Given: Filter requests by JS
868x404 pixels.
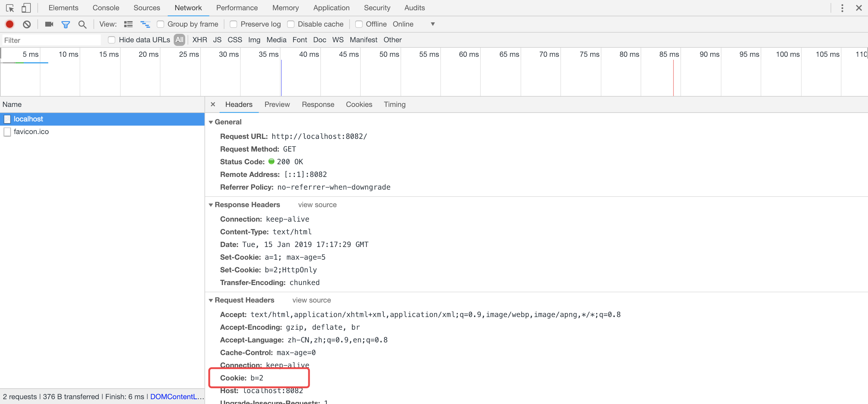Looking at the screenshot, I should point(217,40).
